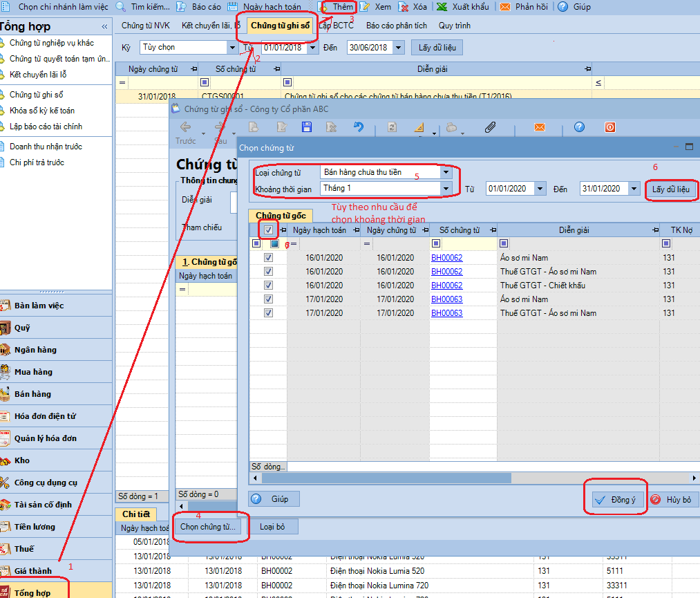Viewport: 700px width, 598px height.
Task: Uncheck row Thuế GTGT - Chiết khấu
Action: [268, 286]
